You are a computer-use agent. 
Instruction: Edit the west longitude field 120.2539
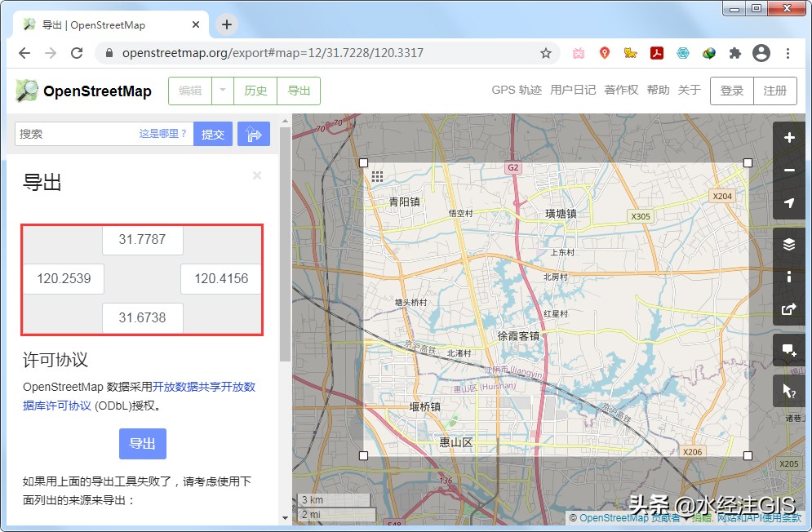(64, 279)
